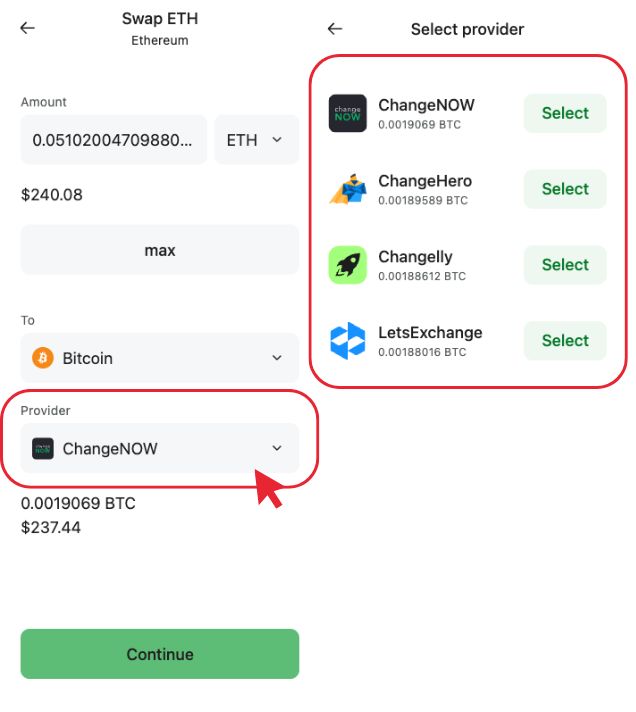Screen dimensions: 636x712
Task: Click the LetsExchange logo icon
Action: 348,341
